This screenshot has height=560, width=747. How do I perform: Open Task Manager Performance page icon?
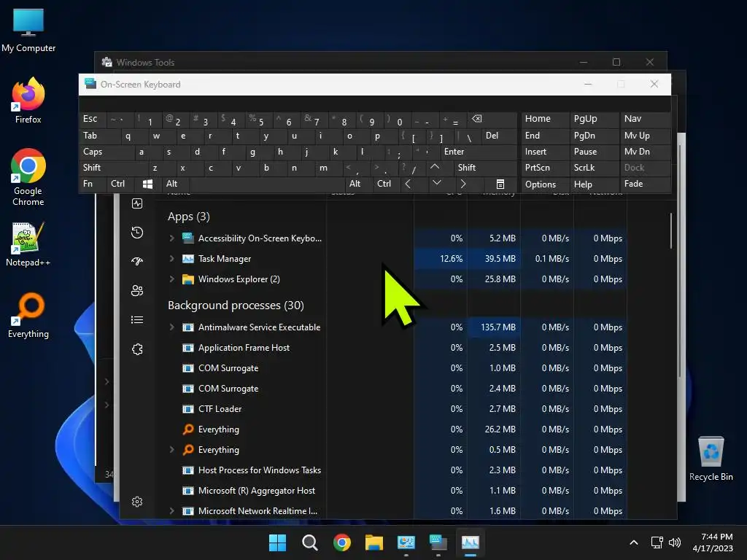(137, 204)
